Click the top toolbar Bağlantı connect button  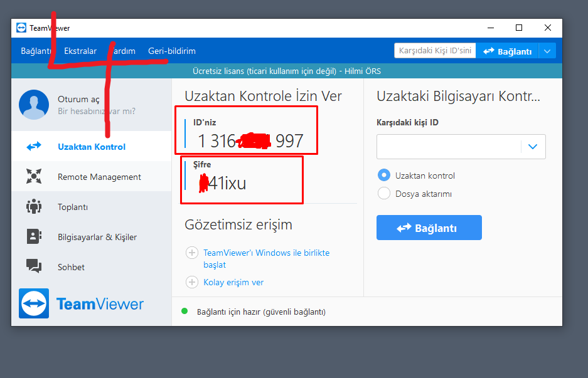coord(508,51)
